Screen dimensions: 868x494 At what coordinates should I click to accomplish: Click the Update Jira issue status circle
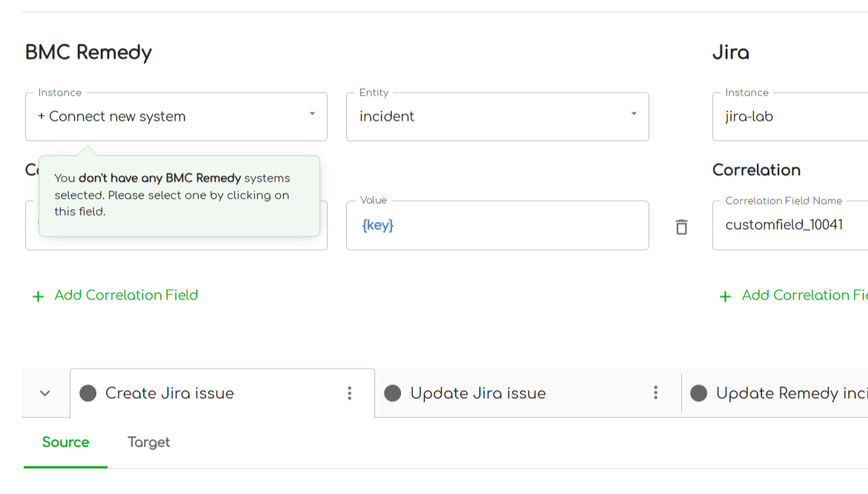pyautogui.click(x=393, y=393)
